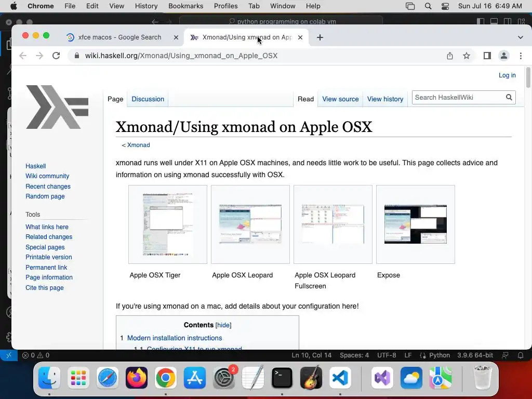
Task: Open Spotlight search in menu bar
Action: coord(428,6)
